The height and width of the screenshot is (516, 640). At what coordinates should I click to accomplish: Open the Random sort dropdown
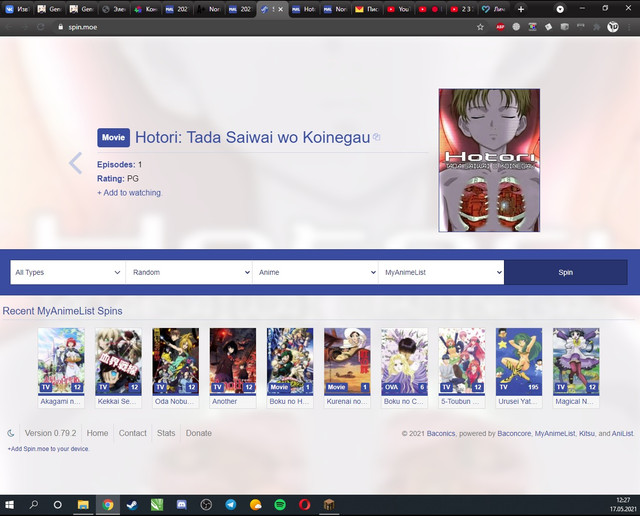189,272
